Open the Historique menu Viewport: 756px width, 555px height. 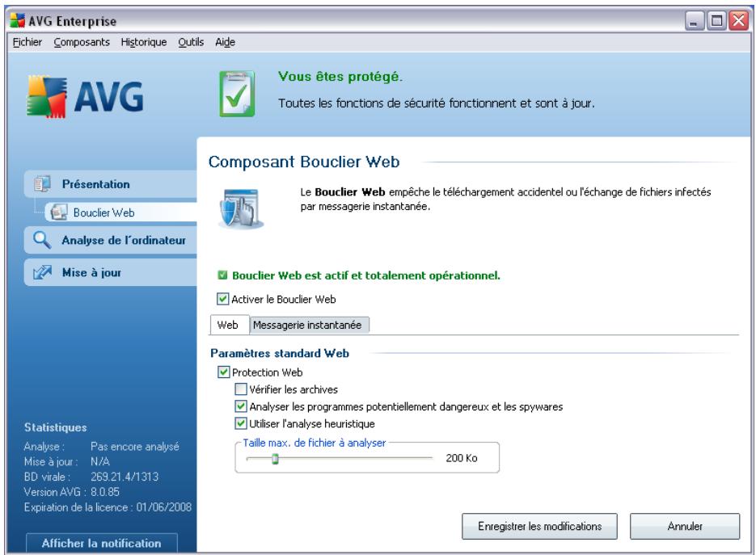(x=144, y=42)
